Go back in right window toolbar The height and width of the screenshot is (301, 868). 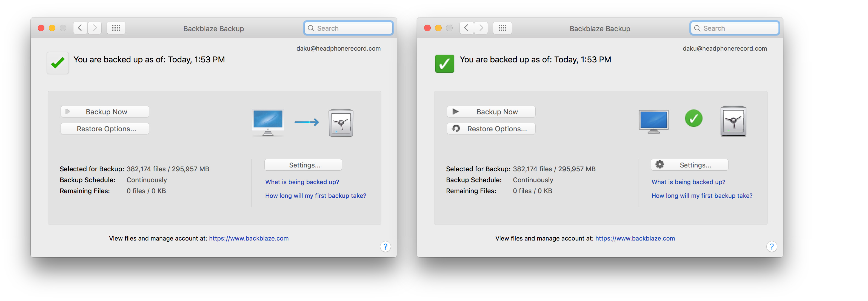(x=466, y=28)
